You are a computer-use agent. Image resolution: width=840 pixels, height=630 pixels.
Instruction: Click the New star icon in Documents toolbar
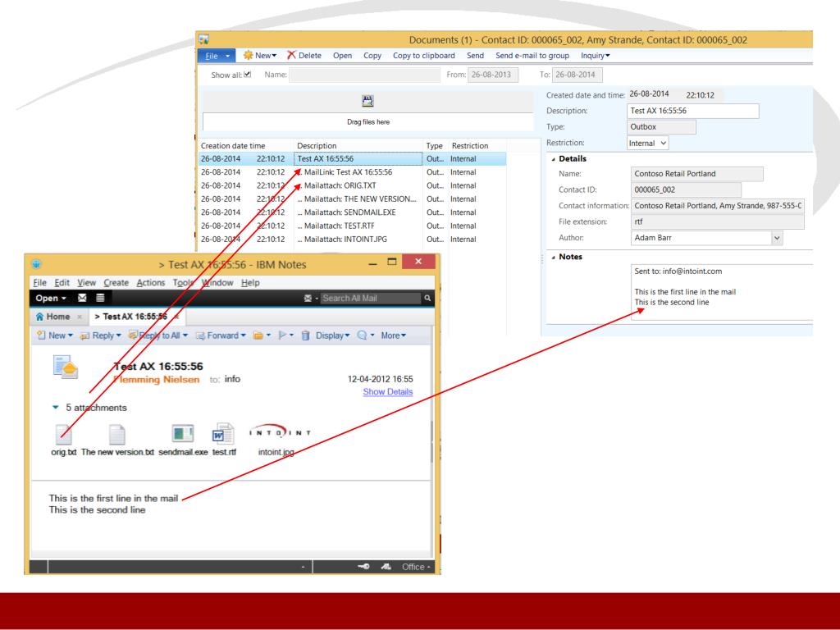click(248, 55)
